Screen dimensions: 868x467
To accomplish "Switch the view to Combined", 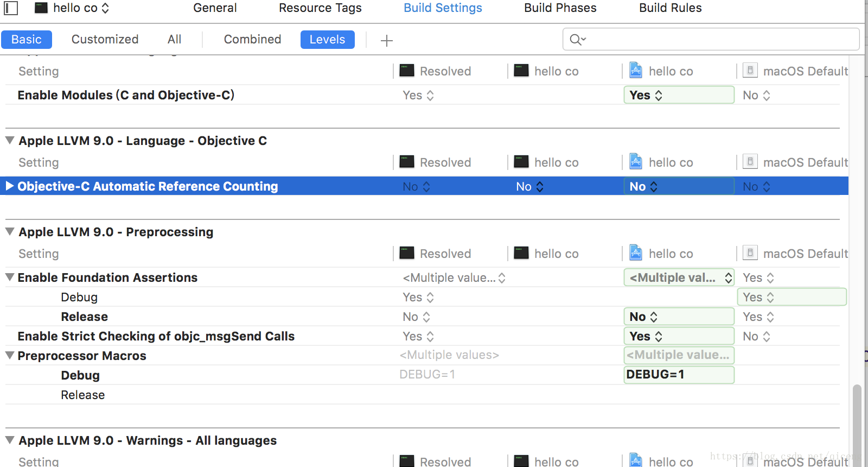I will pyautogui.click(x=252, y=39).
